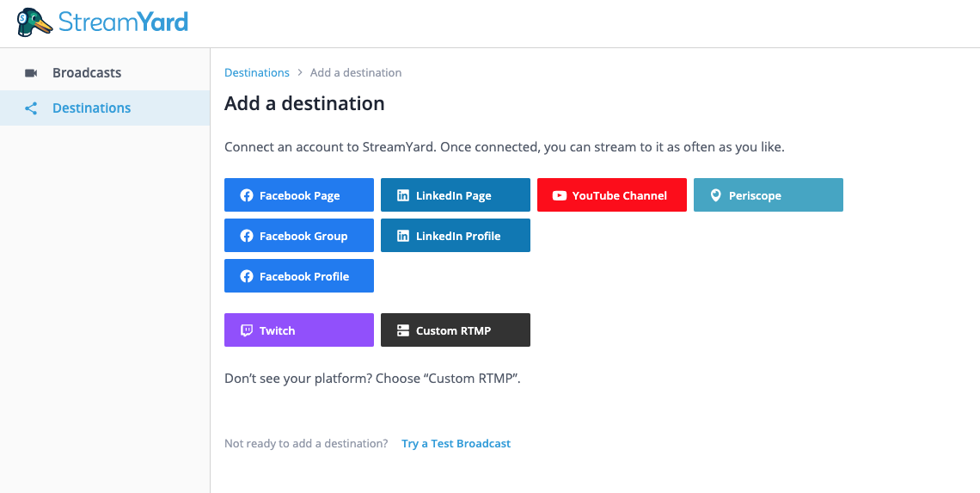980x493 pixels.
Task: Click the Custom RTMP server icon
Action: tap(403, 330)
